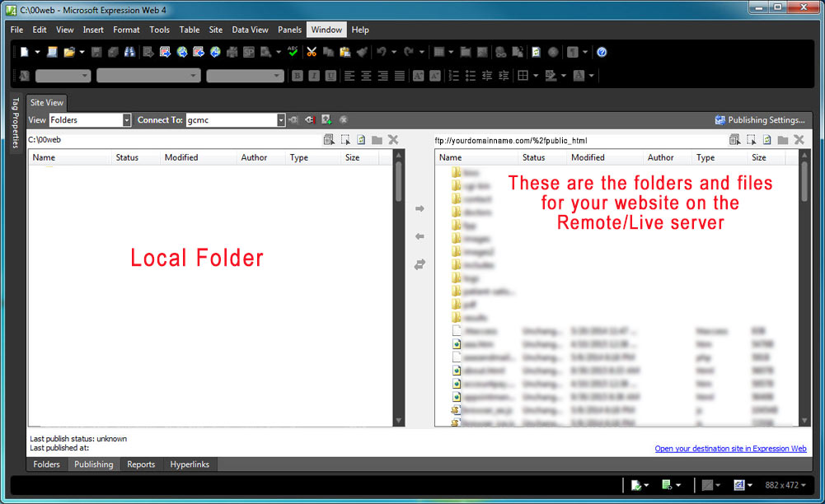This screenshot has height=504, width=825.
Task: Select the Site View tab
Action: coord(47,102)
